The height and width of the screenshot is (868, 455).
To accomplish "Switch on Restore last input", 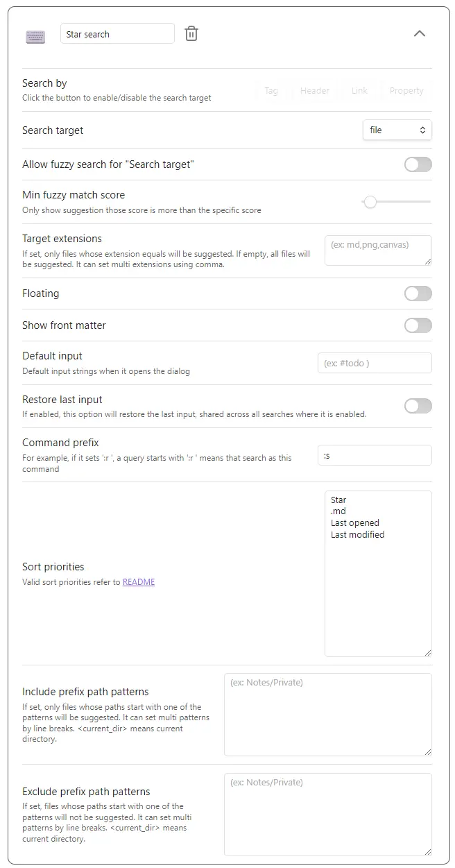I will click(x=418, y=406).
